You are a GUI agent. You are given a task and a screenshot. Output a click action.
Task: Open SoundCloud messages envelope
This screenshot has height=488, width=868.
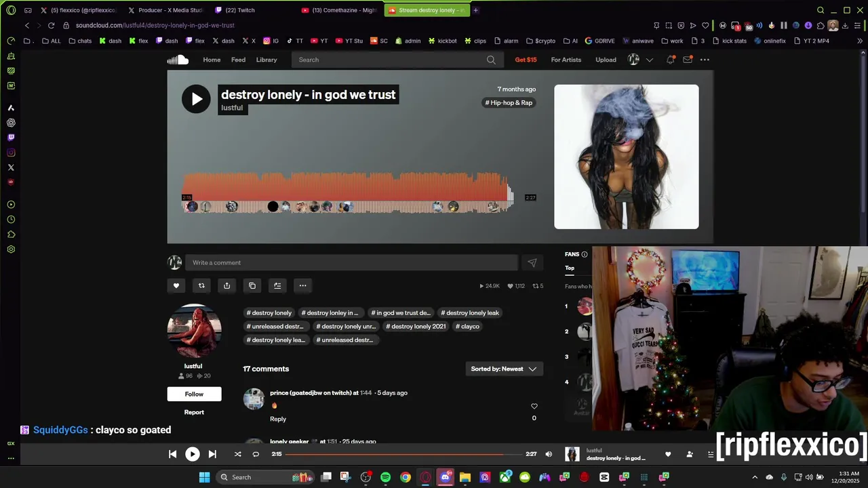pyautogui.click(x=688, y=60)
